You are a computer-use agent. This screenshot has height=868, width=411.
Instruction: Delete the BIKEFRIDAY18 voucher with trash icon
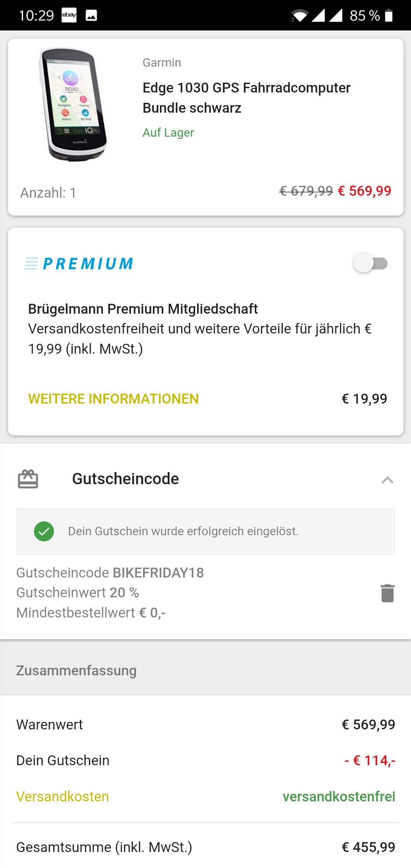tap(387, 593)
